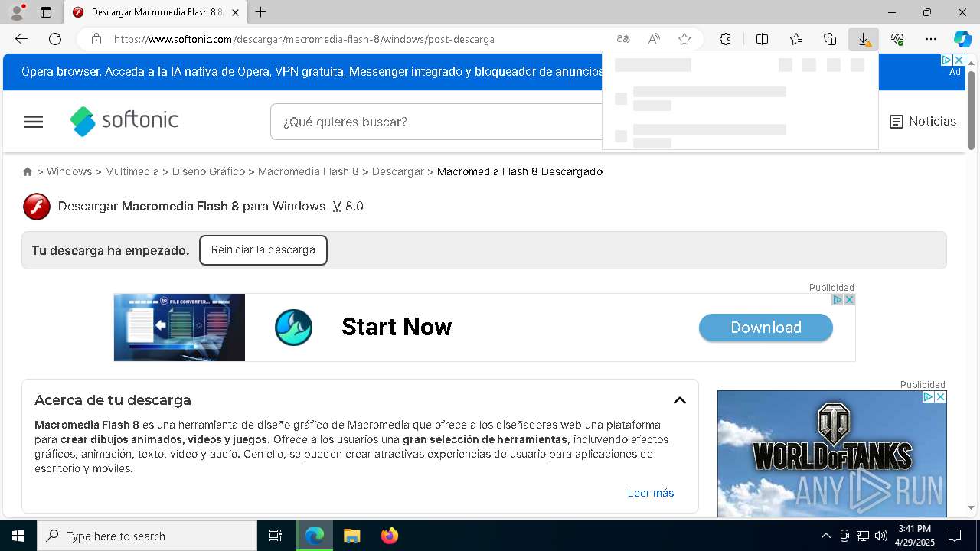This screenshot has width=980, height=551.
Task: Open Edge Settings and more menu
Action: [x=930, y=39]
